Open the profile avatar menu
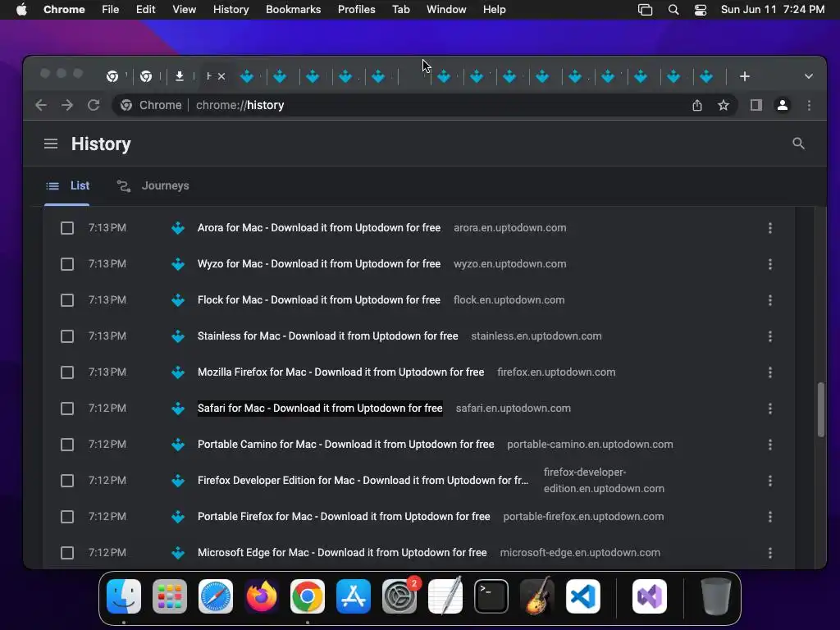 pyautogui.click(x=782, y=105)
